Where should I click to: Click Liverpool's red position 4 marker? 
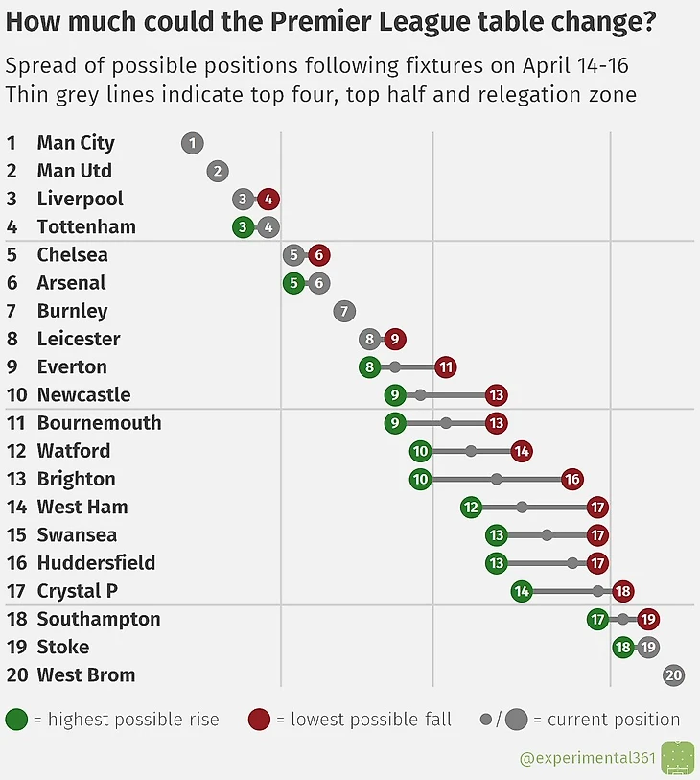268,200
